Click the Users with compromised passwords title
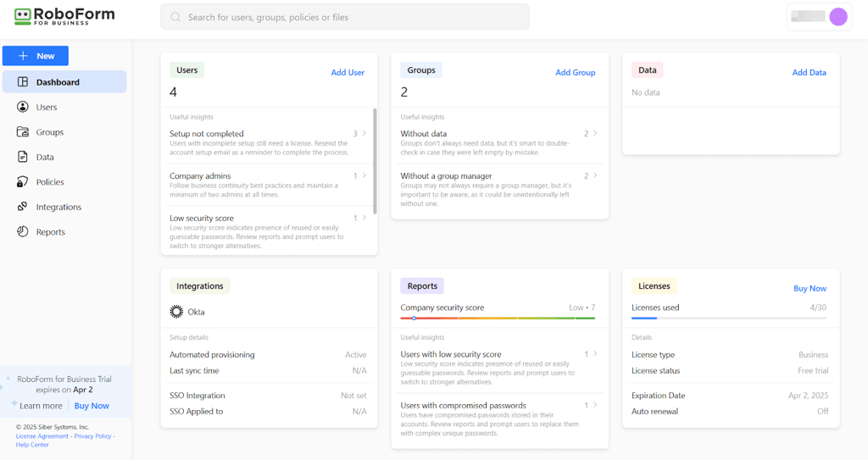868x460 pixels. (x=464, y=406)
